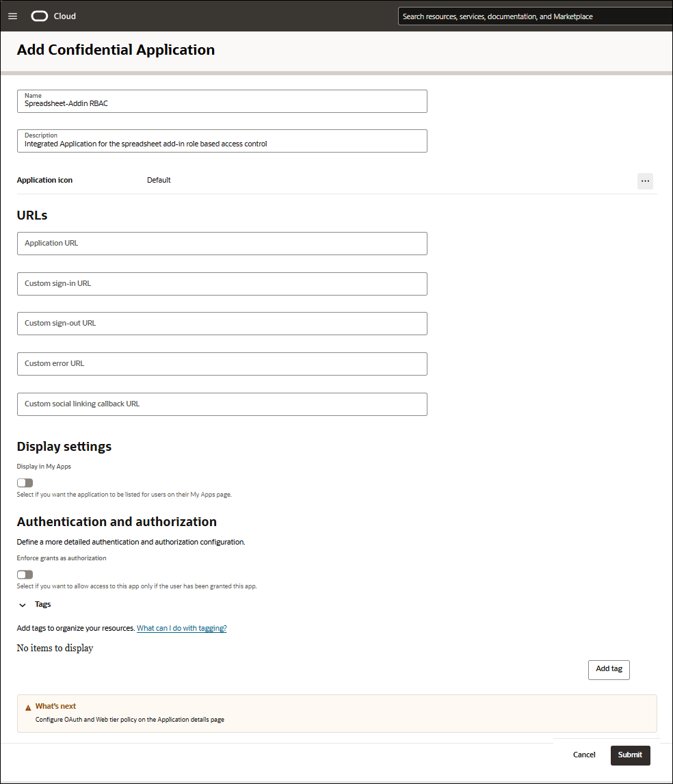The height and width of the screenshot is (784, 673).
Task: Open the Application icon ellipsis menu
Action: 644,181
